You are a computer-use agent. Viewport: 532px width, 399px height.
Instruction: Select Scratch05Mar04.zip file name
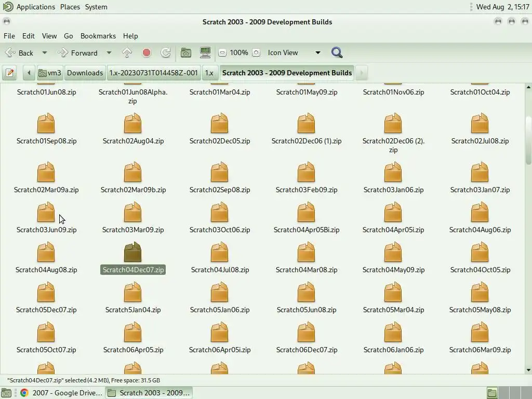(393, 310)
